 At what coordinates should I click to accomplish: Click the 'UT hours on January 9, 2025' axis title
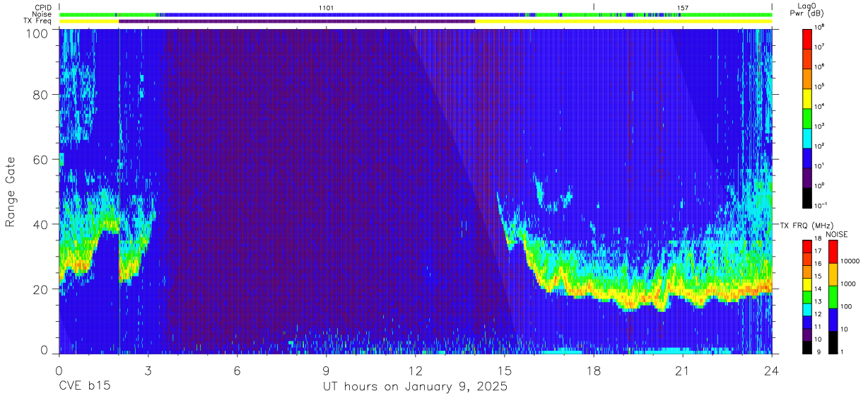(415, 387)
